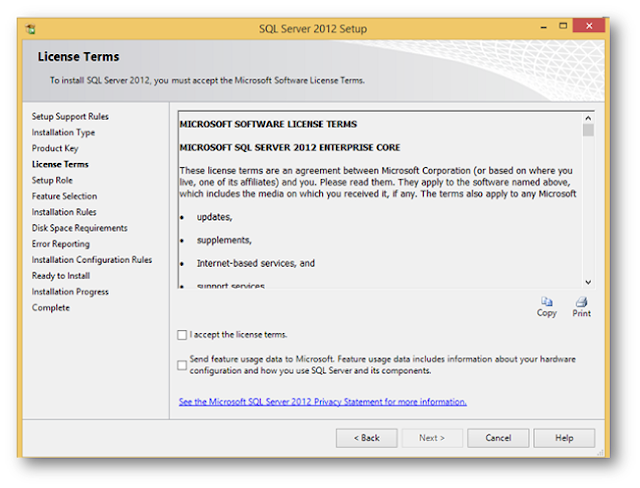Select the Installation Configuration Rules step
640x488 pixels.
point(92,260)
